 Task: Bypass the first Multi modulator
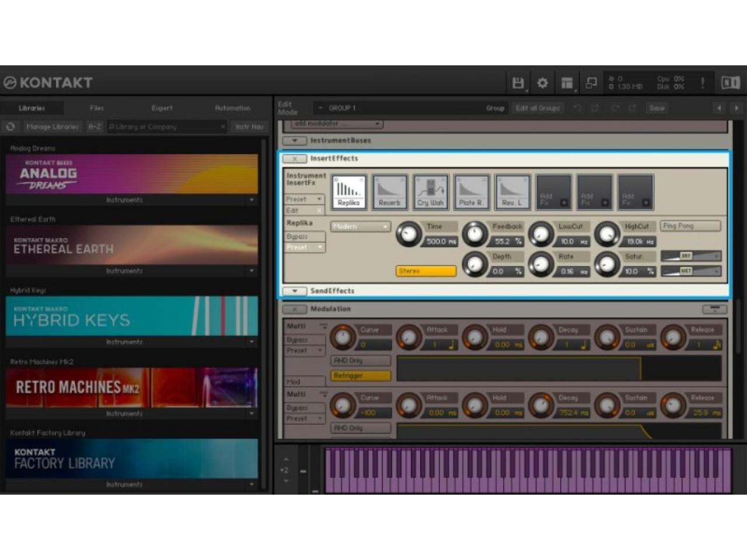point(305,339)
